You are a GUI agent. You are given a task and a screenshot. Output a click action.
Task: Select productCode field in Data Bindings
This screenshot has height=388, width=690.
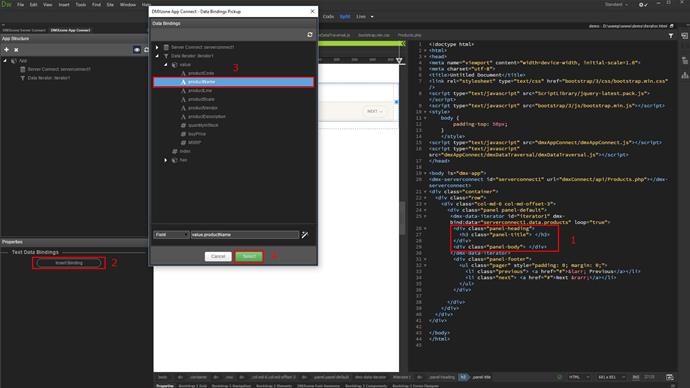click(x=201, y=73)
